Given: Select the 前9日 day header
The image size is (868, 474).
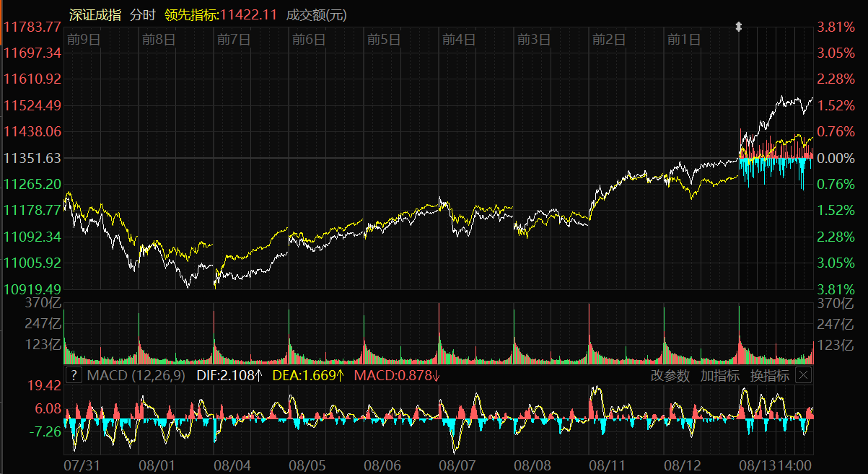Looking at the screenshot, I should coord(83,40).
